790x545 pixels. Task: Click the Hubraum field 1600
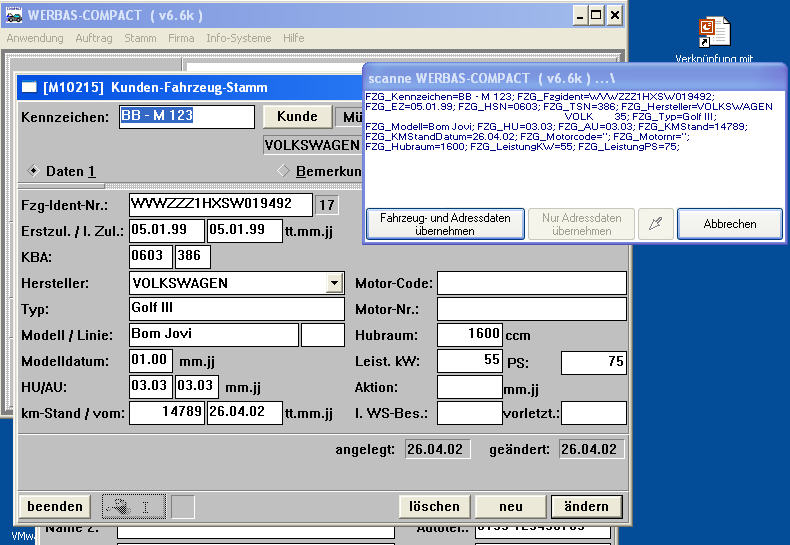(470, 335)
